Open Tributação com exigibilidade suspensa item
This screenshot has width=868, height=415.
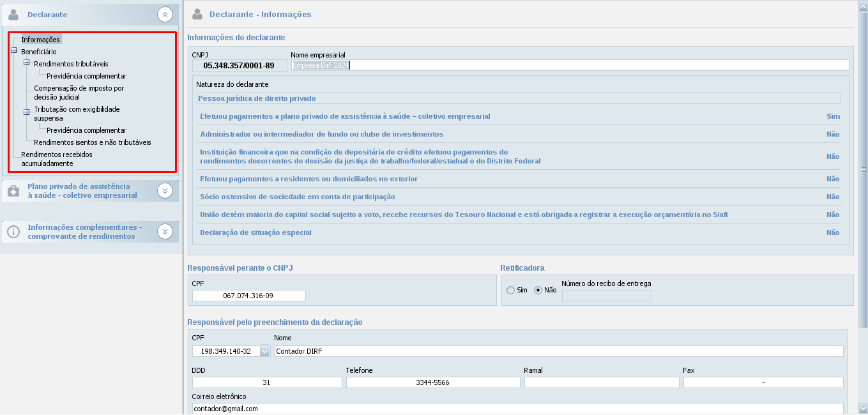click(x=77, y=114)
